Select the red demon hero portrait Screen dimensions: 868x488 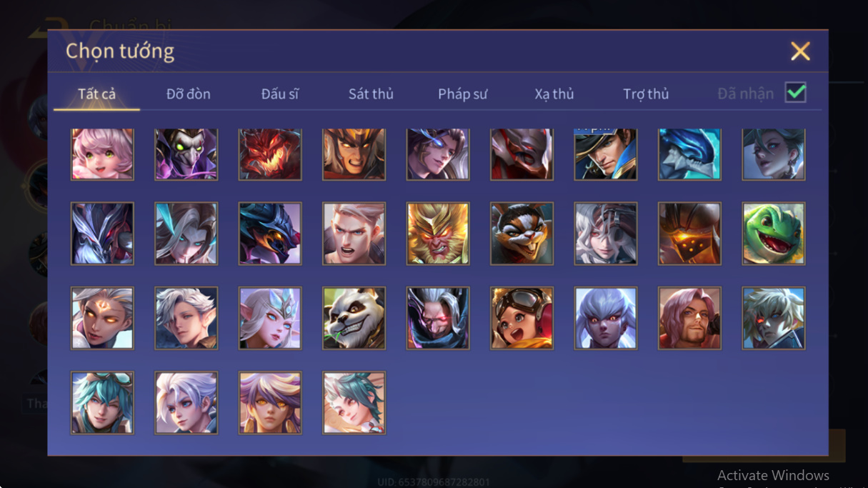coord(270,154)
